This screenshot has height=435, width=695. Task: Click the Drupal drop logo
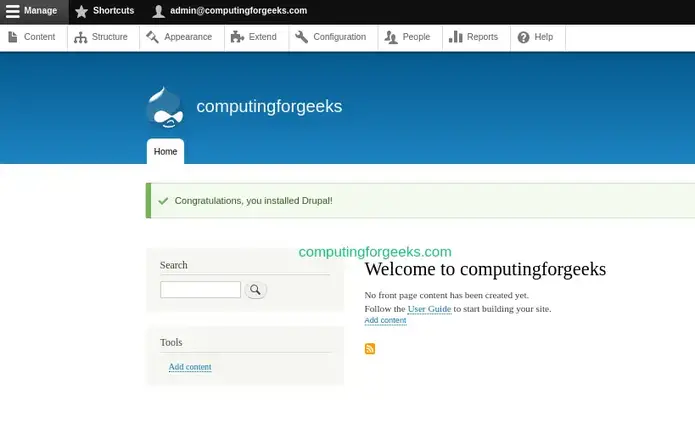coord(165,107)
